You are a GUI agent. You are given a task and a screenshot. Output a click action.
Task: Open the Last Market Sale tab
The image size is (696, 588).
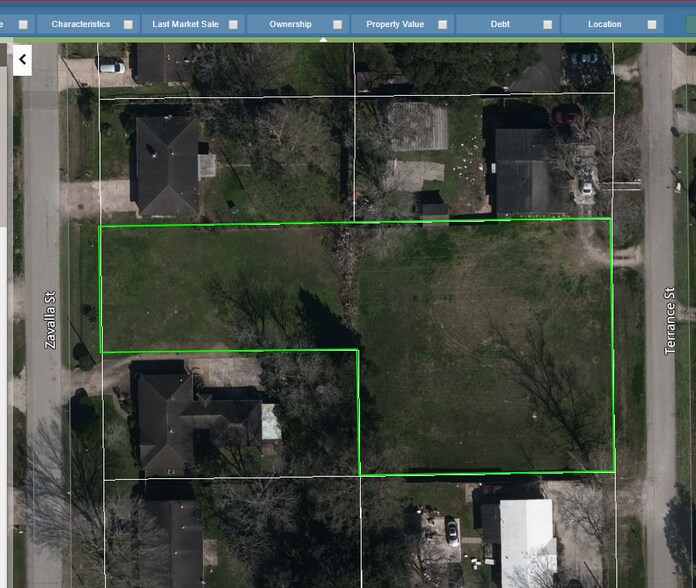click(x=184, y=24)
